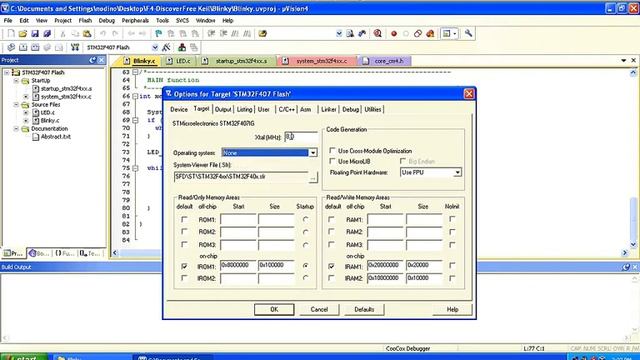Click the Cancel button
This screenshot has height=360, width=640.
319,309
